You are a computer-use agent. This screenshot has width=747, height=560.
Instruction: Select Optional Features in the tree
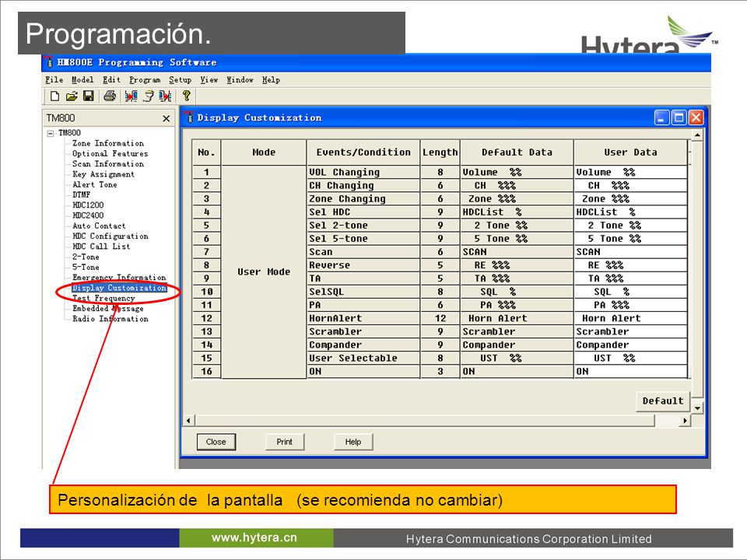[x=110, y=154]
